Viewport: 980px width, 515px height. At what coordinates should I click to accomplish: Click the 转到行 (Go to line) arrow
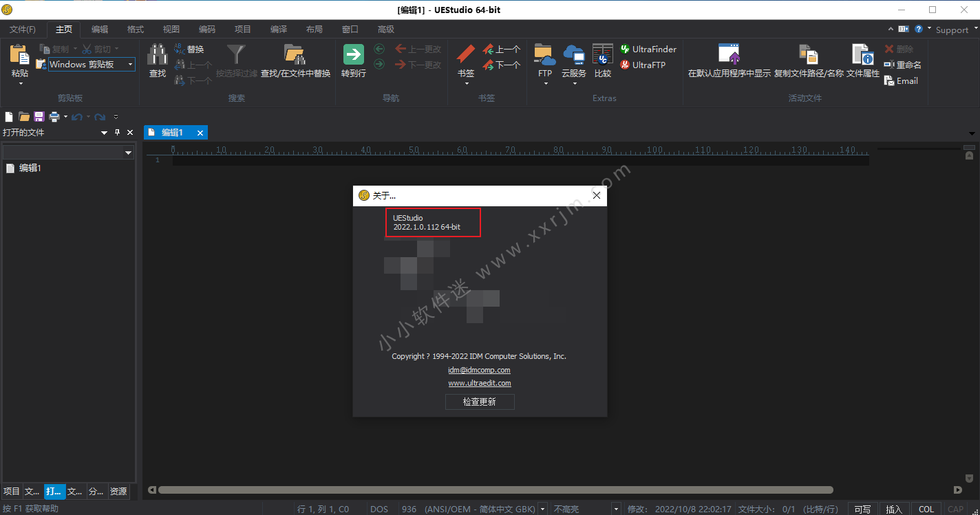[353, 55]
